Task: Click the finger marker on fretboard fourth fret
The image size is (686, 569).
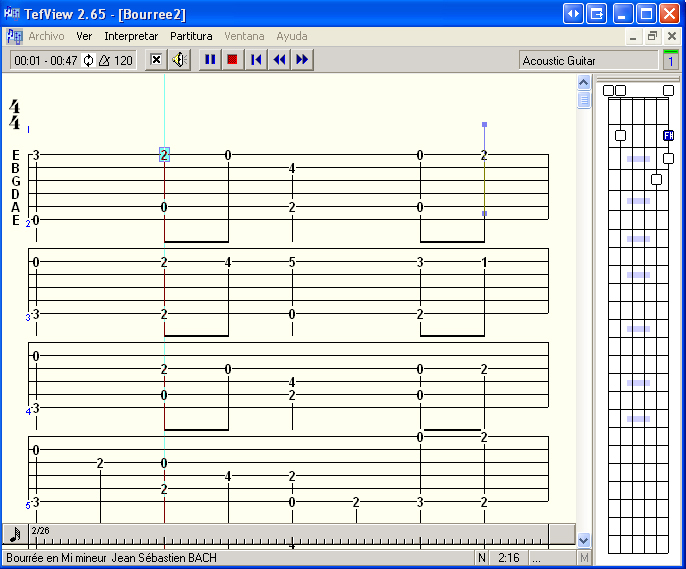Action: 656,179
